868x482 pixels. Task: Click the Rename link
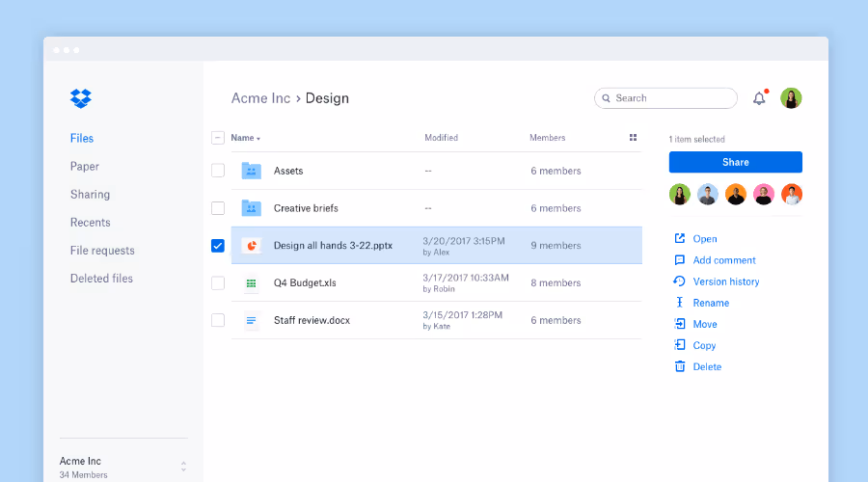click(x=711, y=303)
